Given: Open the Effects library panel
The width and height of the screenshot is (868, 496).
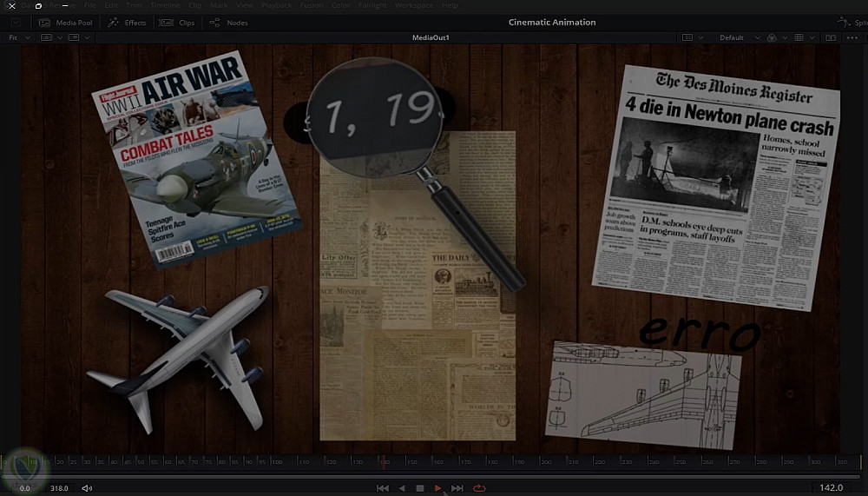Looking at the screenshot, I should 128,23.
